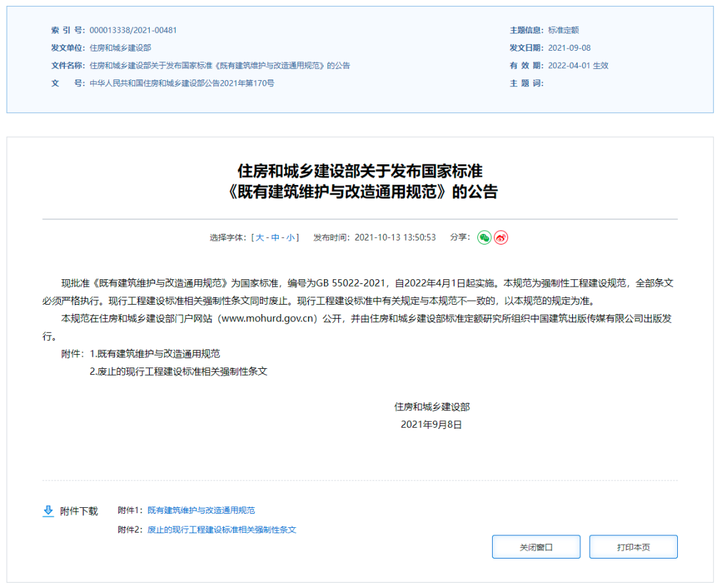The height and width of the screenshot is (588, 722).
Task: Click the 关闭窗口 button
Action: (x=536, y=547)
